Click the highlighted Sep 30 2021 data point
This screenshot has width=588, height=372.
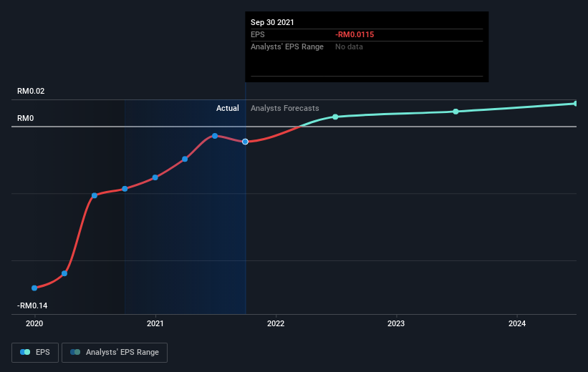[x=246, y=142]
